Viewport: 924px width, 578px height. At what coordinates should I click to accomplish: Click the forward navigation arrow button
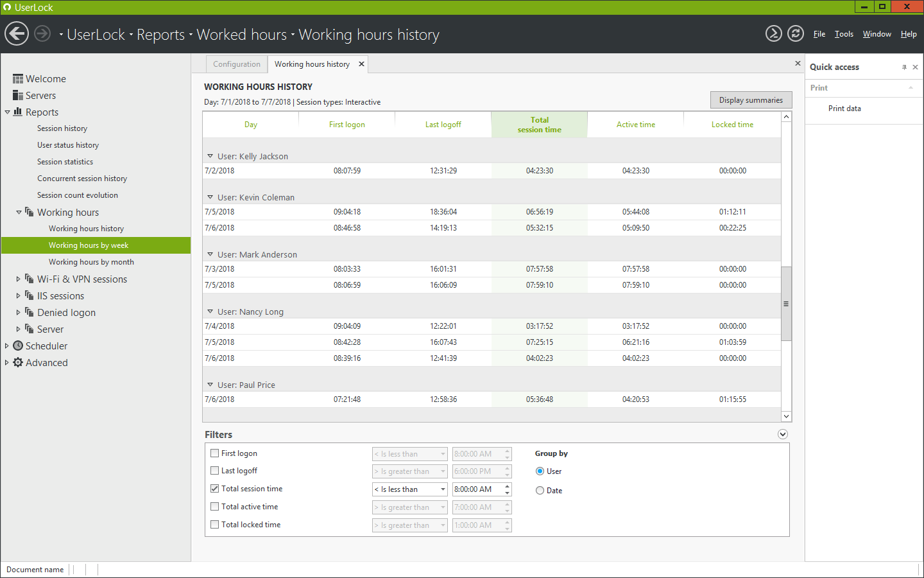click(x=42, y=33)
